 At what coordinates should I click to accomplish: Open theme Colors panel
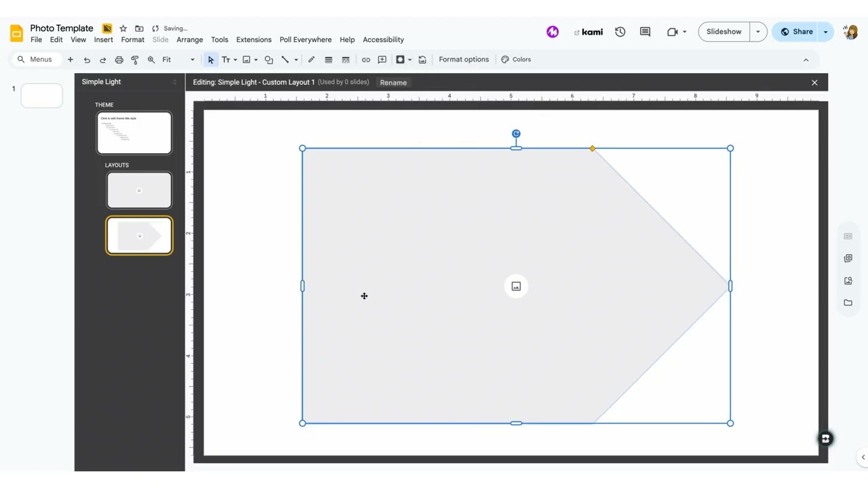(x=516, y=60)
